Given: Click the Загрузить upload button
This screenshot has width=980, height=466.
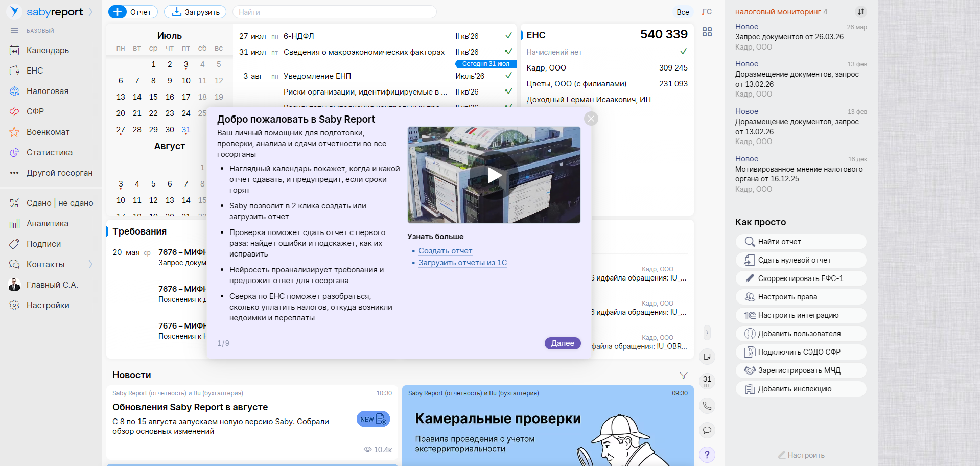Looking at the screenshot, I should [x=196, y=12].
